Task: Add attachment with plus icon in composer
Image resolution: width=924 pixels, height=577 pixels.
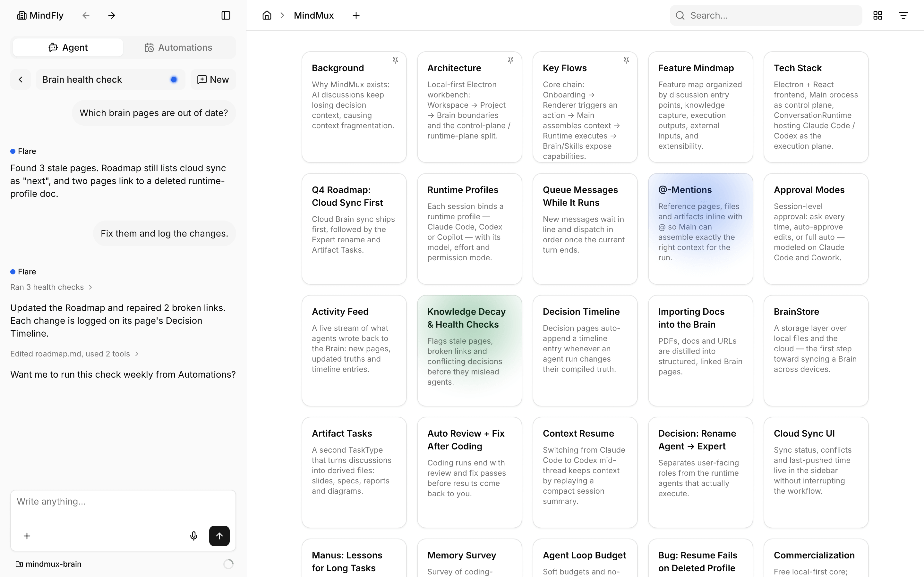Action: (27, 536)
